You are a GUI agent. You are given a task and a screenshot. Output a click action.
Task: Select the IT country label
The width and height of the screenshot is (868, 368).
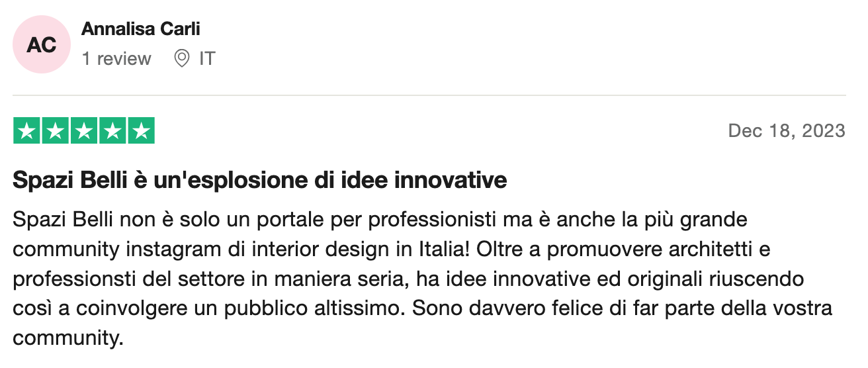tap(207, 59)
